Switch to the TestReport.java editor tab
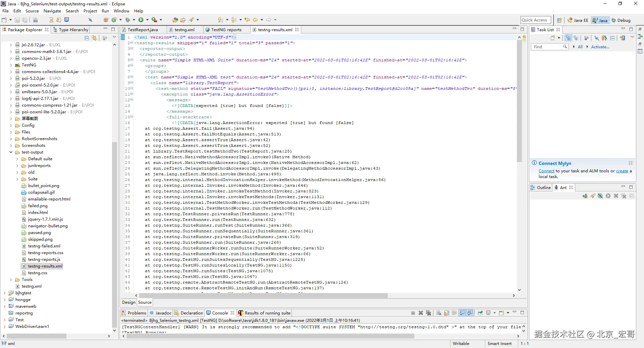 point(143,30)
